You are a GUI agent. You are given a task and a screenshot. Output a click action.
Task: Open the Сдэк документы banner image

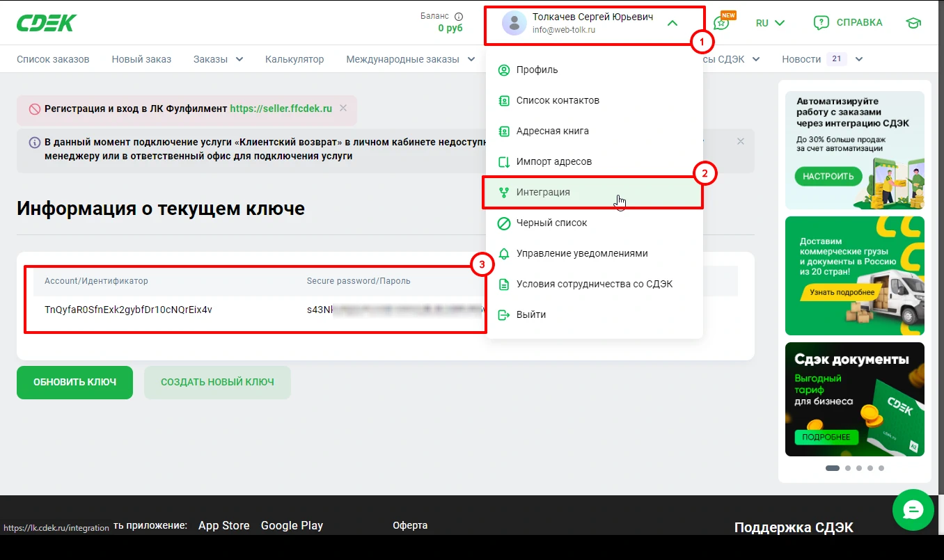point(855,399)
